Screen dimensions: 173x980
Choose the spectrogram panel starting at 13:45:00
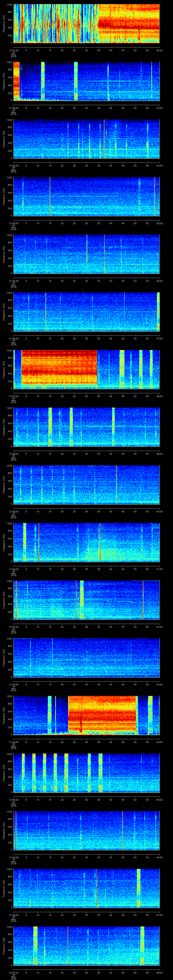coord(86,831)
